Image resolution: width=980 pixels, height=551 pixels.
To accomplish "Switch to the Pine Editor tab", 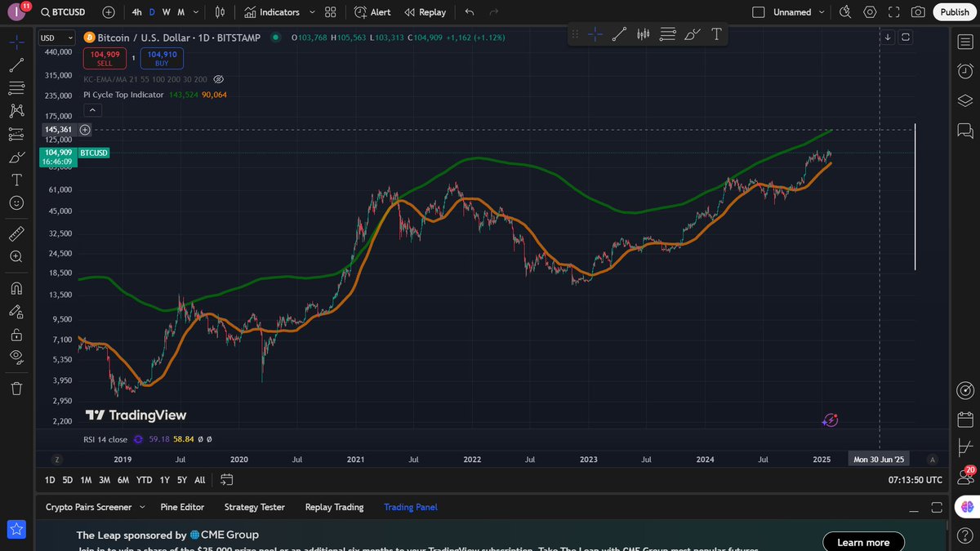I will coord(182,507).
